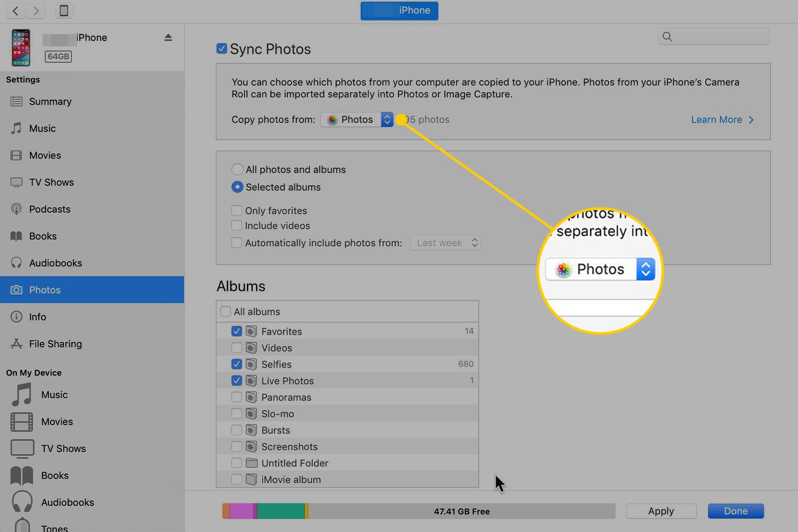This screenshot has height=532, width=798.
Task: Click the File Sharing app icon
Action: tap(16, 344)
